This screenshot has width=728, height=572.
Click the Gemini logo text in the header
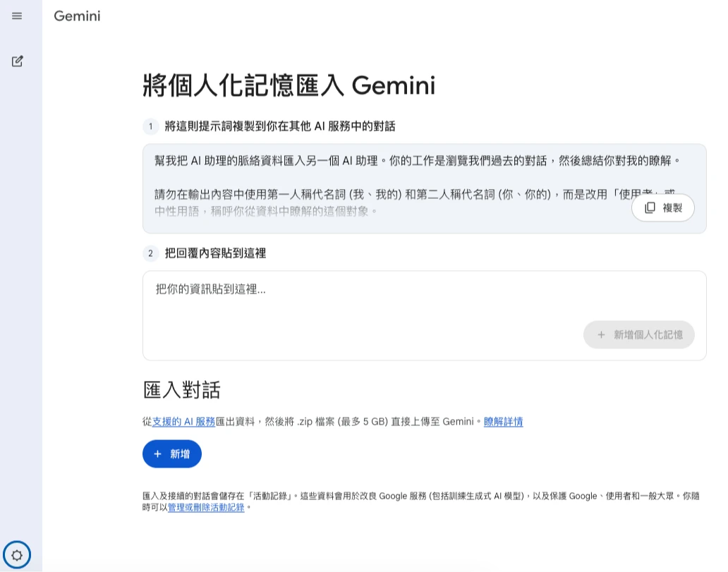click(x=77, y=16)
